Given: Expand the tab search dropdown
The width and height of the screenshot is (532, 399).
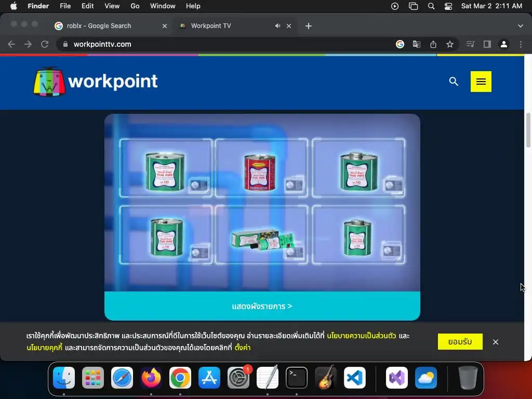Looking at the screenshot, I should point(521,26).
